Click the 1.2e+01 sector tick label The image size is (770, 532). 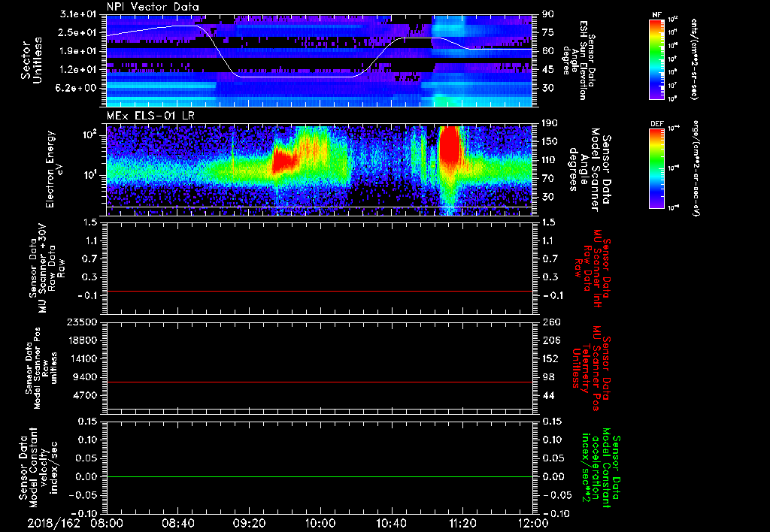[78, 70]
